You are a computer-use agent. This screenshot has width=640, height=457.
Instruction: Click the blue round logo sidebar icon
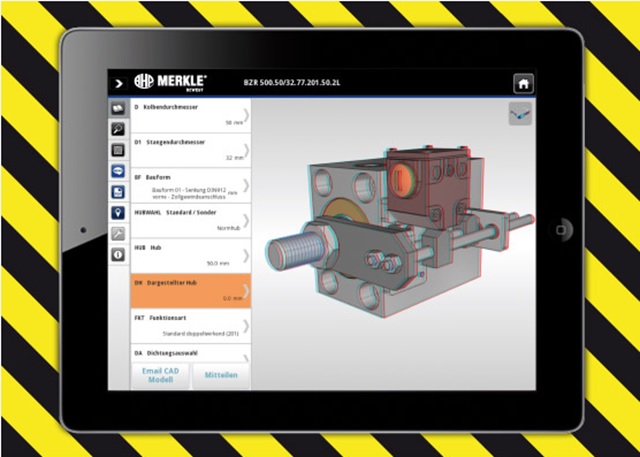[118, 171]
